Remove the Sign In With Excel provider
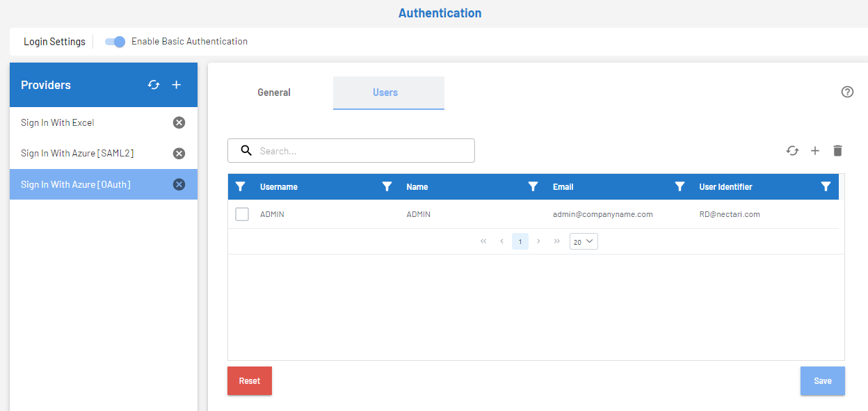 point(179,122)
